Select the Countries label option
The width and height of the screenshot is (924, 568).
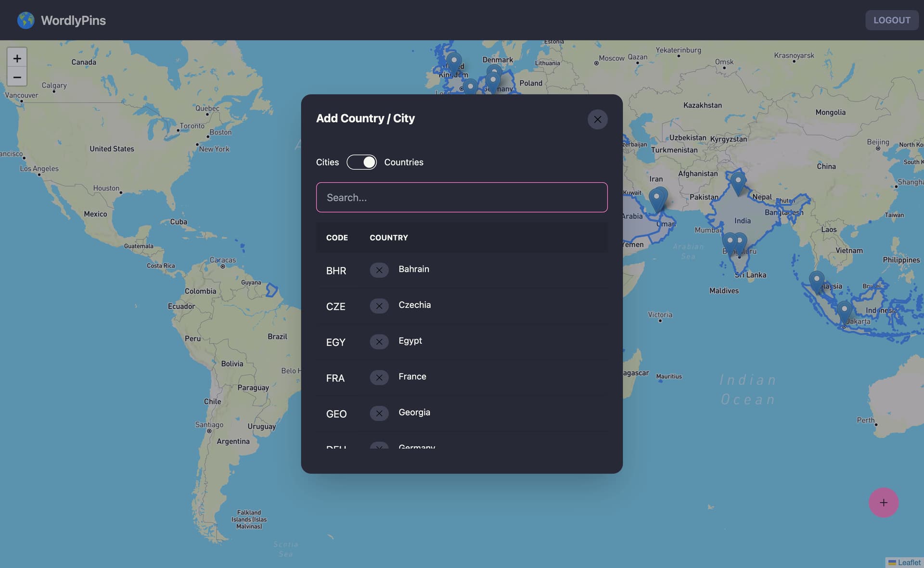click(x=404, y=162)
